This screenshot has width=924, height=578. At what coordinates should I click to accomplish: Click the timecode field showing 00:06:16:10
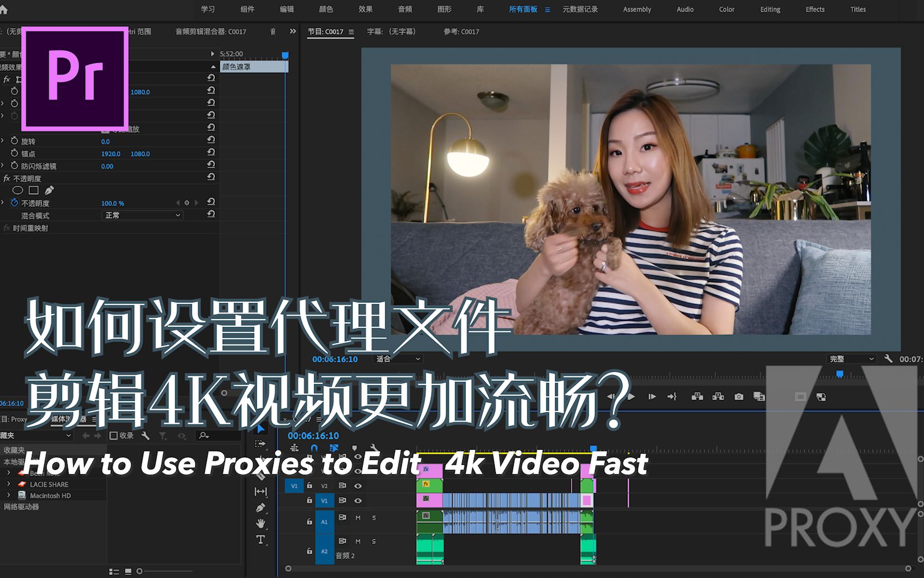[x=313, y=435]
